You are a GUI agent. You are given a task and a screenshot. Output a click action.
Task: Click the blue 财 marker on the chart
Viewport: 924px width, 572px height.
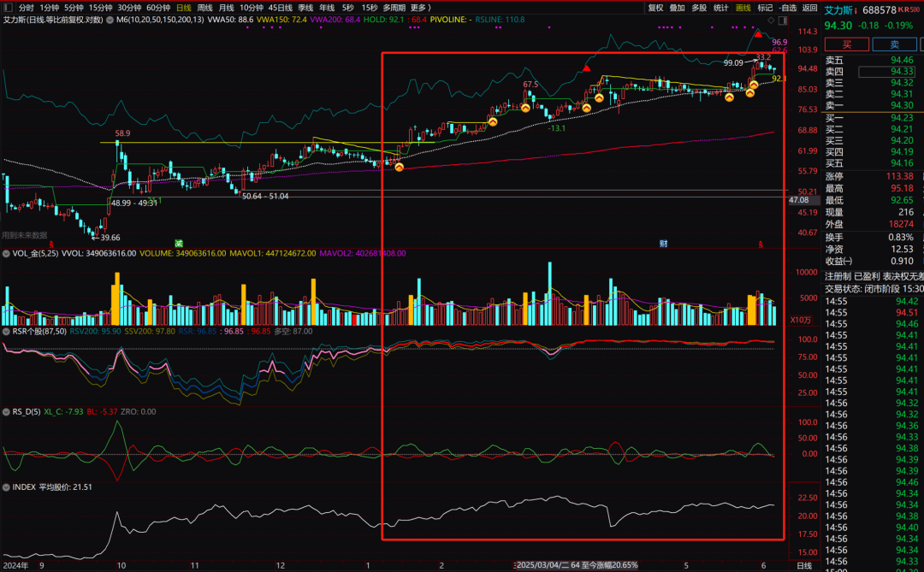tap(664, 244)
